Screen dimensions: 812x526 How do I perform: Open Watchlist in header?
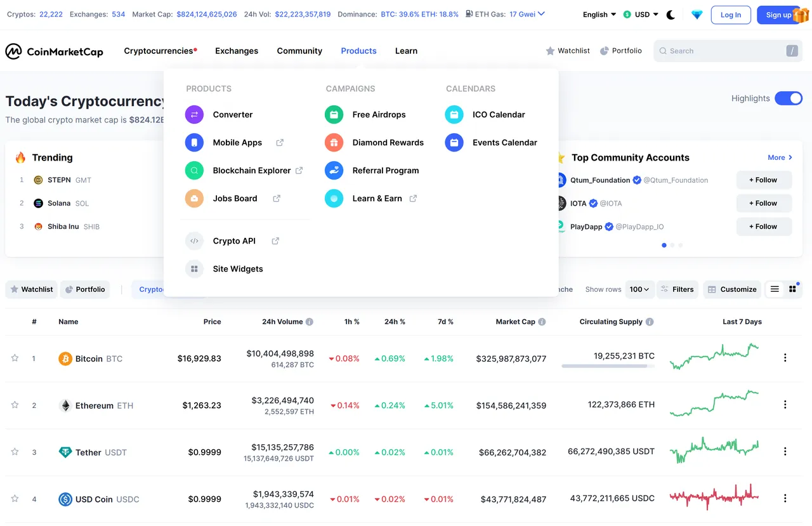568,51
